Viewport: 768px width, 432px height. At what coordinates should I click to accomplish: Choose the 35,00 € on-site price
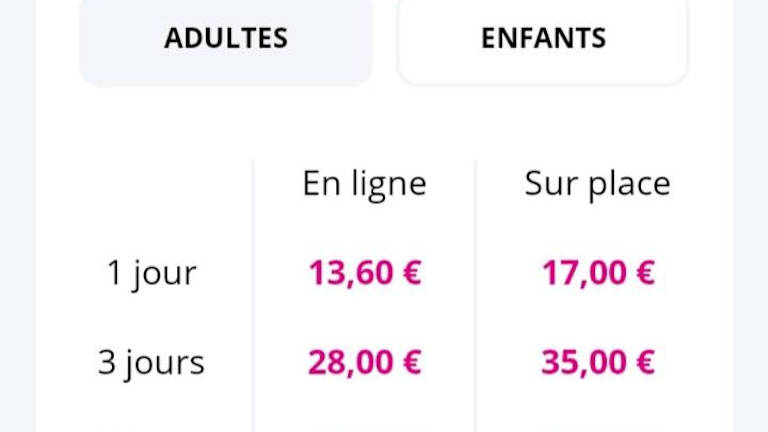[598, 362]
